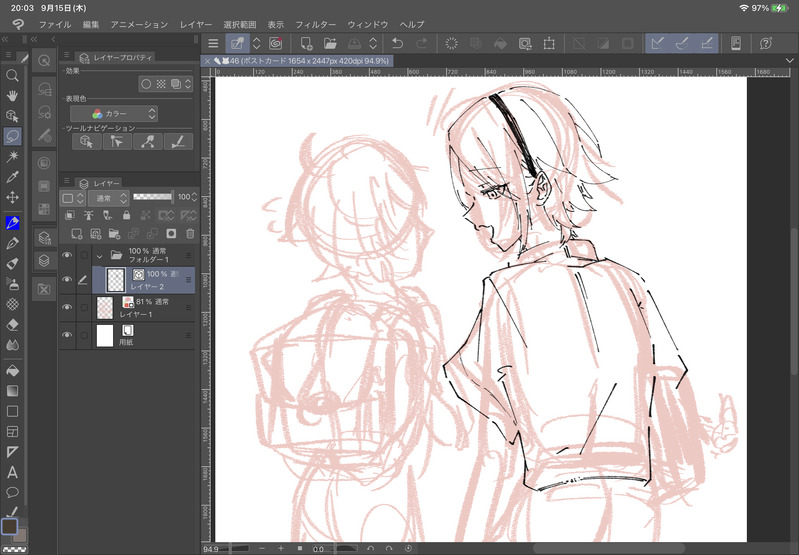Toggle Clip to layer below icon
This screenshot has width=799, height=555.
pyautogui.click(x=70, y=216)
